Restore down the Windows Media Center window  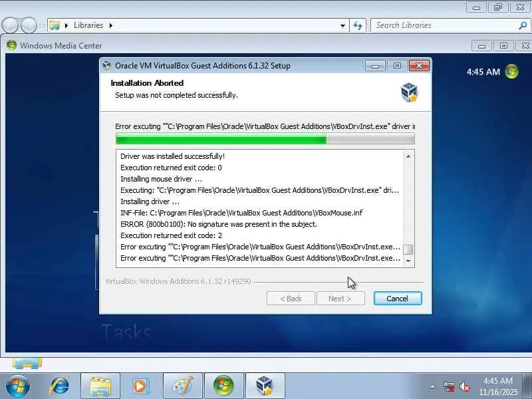click(503, 45)
